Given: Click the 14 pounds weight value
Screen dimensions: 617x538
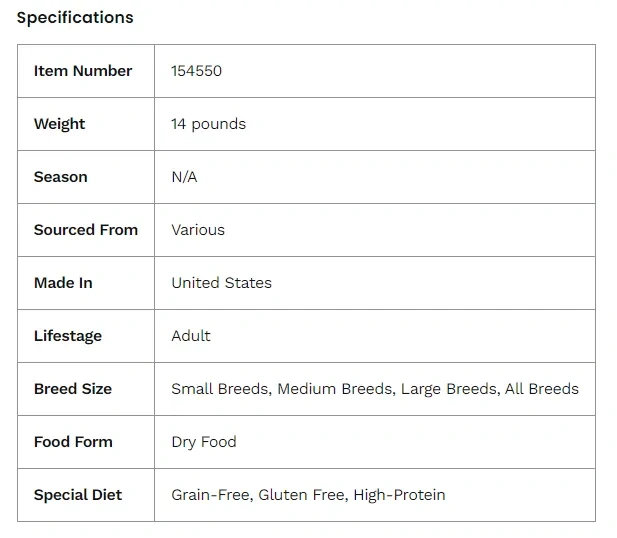Looking at the screenshot, I should pyautogui.click(x=208, y=124).
